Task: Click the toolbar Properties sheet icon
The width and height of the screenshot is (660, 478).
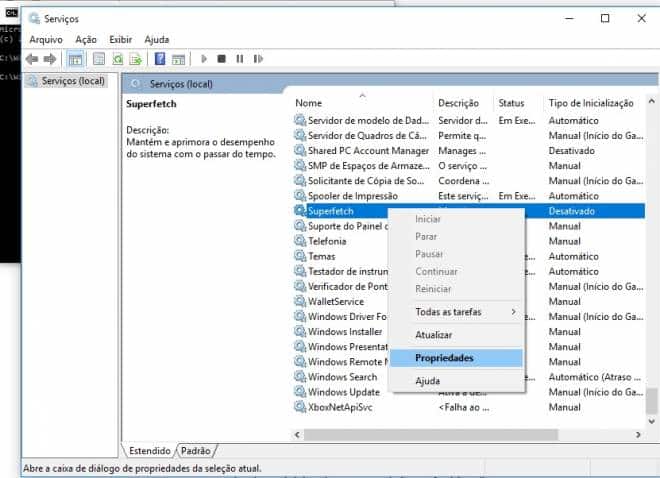Action: (99, 59)
